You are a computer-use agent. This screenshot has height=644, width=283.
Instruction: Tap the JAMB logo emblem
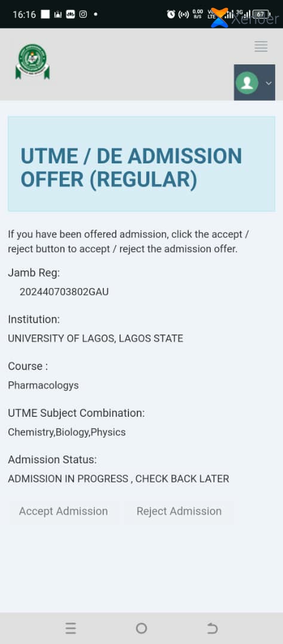pos(32,61)
